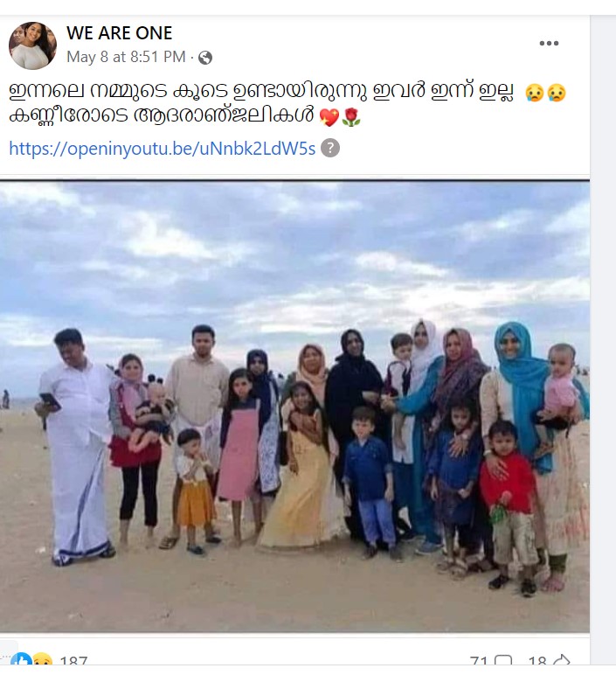Click the gray scrollbar strip at right edge

click(603, 340)
